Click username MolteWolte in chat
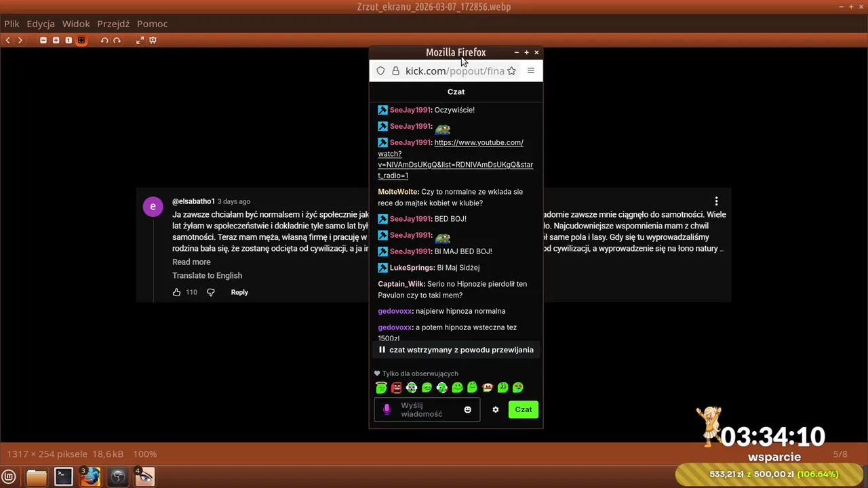 (398, 192)
